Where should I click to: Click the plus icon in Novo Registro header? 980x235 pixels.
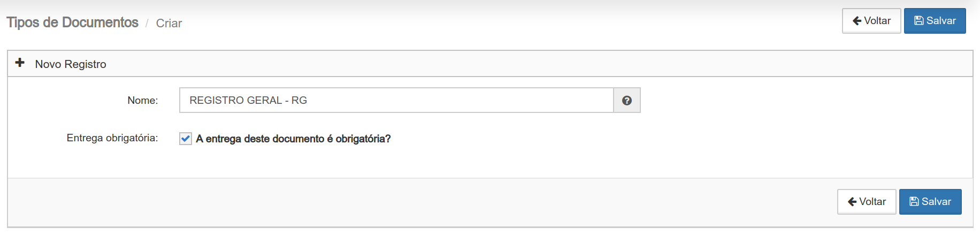point(20,63)
